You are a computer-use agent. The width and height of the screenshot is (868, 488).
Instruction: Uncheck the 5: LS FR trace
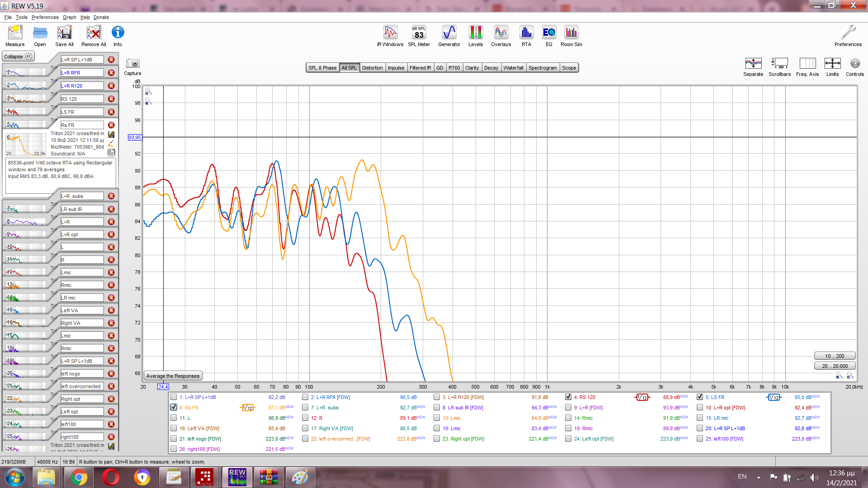point(700,397)
